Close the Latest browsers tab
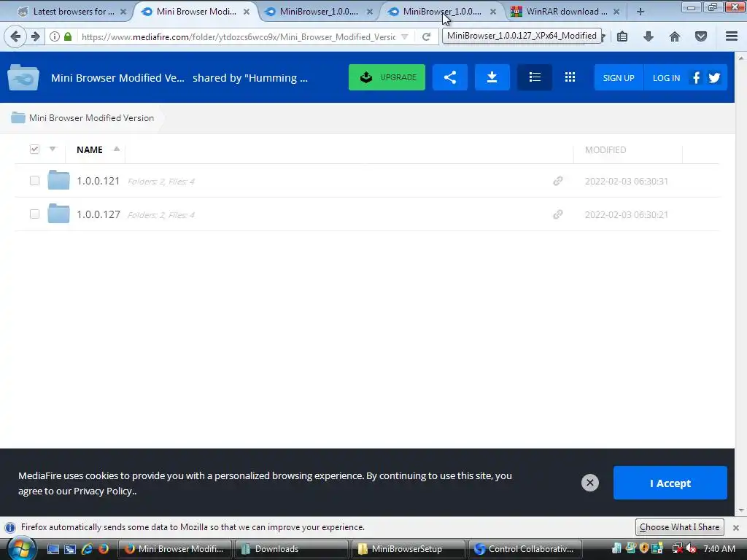747x560 pixels. pyautogui.click(x=123, y=12)
